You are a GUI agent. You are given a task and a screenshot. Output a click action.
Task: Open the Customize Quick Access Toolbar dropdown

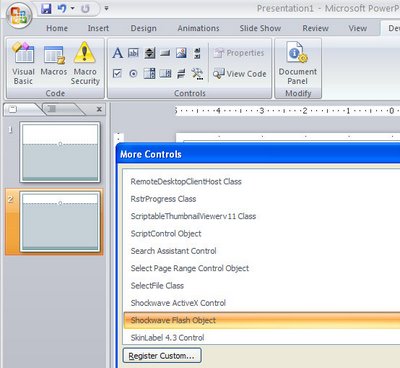106,8
